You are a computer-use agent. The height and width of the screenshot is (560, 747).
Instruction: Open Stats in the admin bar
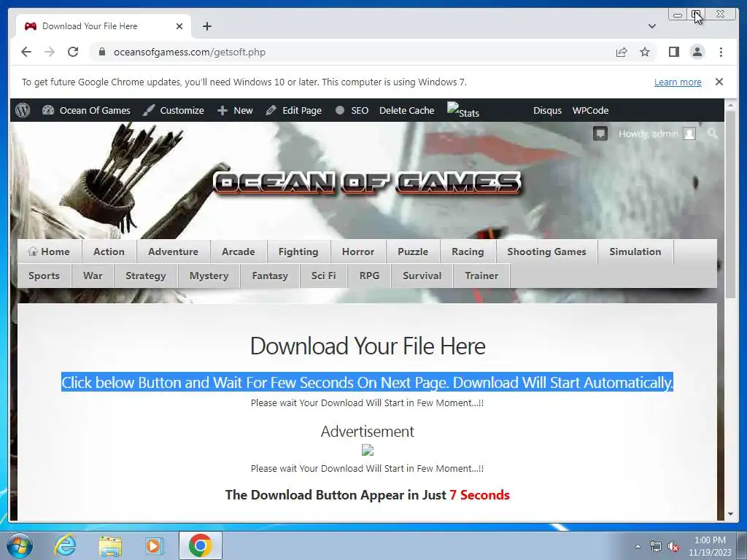point(463,111)
